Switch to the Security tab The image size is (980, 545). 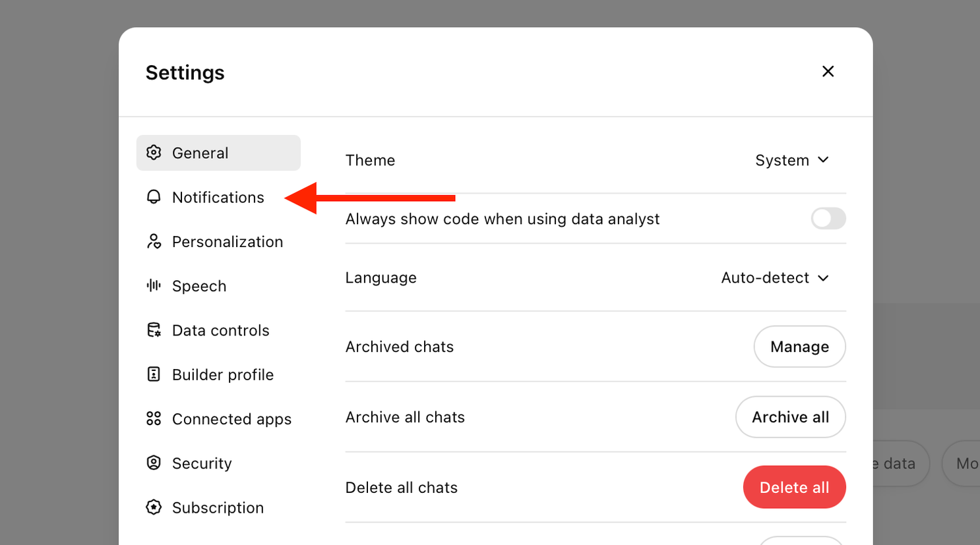(x=218, y=463)
